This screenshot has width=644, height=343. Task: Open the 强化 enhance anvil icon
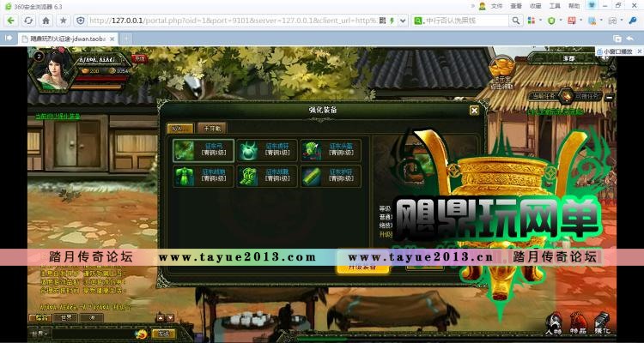point(602,323)
